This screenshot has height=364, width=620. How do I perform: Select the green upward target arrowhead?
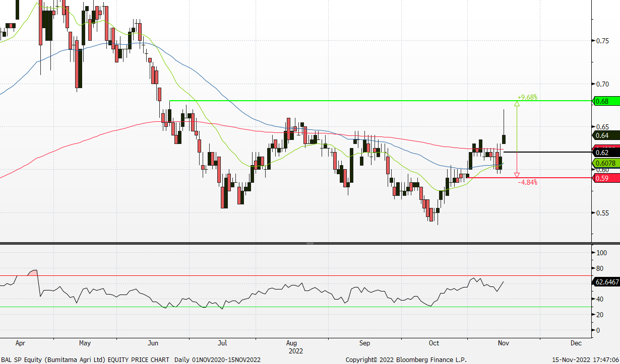[x=517, y=104]
